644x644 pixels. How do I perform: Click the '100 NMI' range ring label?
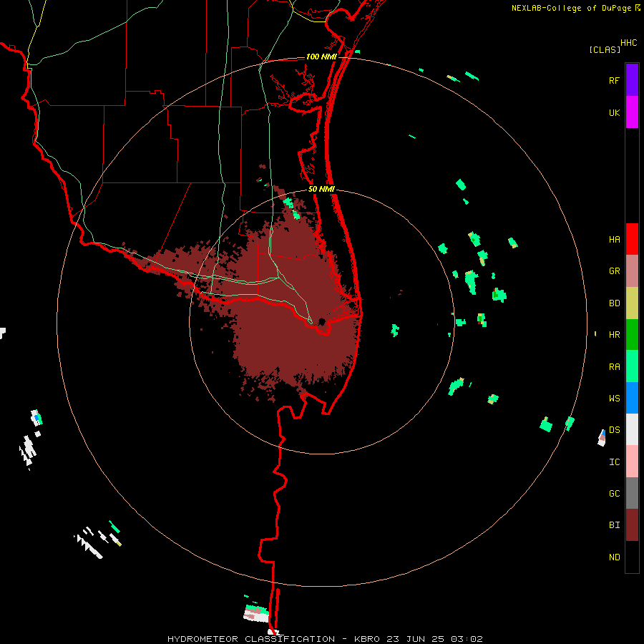tap(321, 57)
